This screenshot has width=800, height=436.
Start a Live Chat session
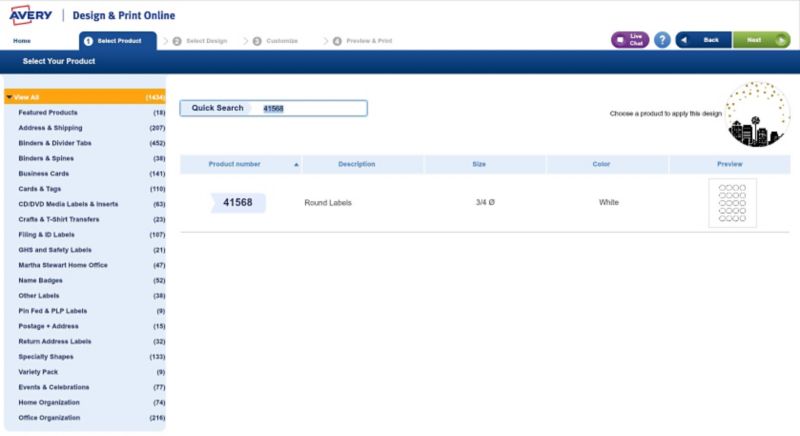click(x=630, y=40)
